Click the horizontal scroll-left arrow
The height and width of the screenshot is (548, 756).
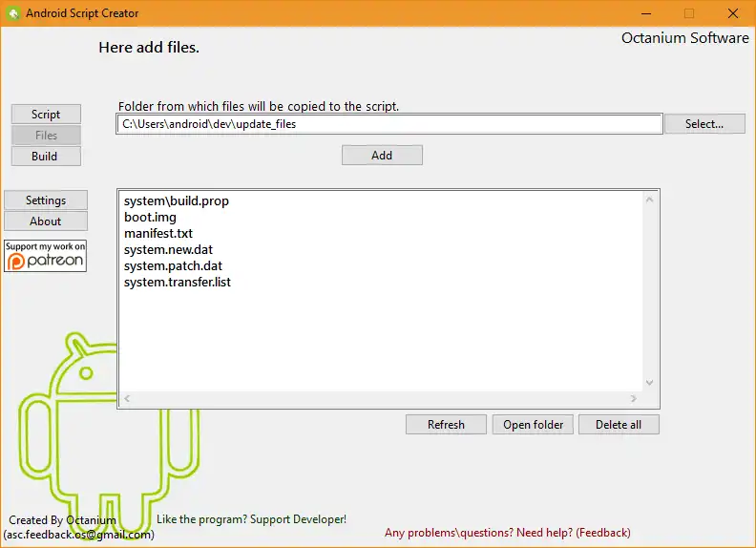127,398
